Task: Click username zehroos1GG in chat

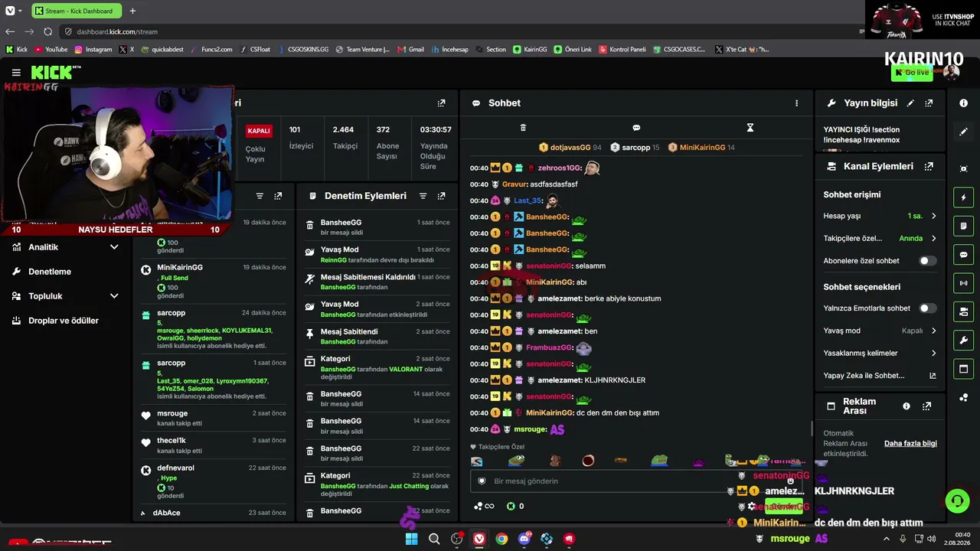Action: pos(560,168)
